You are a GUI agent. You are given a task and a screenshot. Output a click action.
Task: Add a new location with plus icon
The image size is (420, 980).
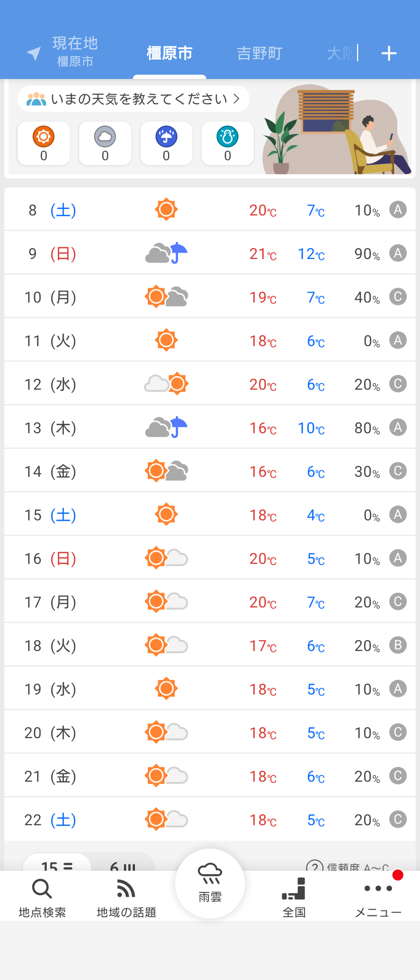pyautogui.click(x=388, y=54)
